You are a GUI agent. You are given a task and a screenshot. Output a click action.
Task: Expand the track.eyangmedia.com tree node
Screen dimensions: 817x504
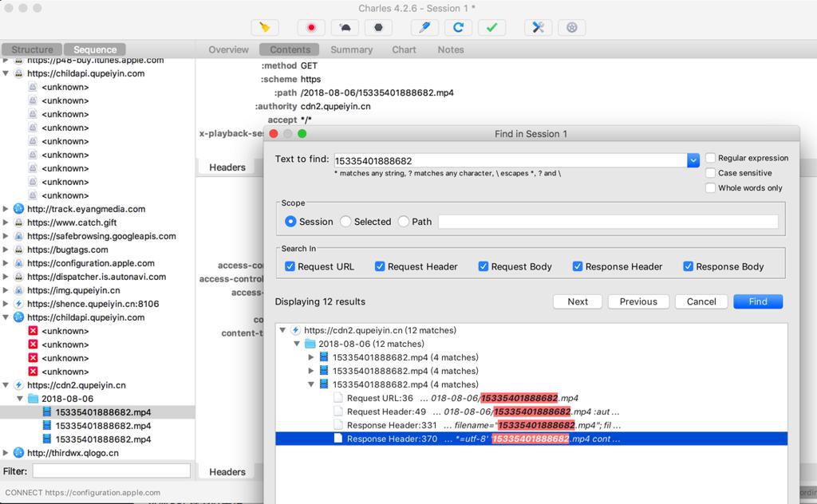[6, 209]
